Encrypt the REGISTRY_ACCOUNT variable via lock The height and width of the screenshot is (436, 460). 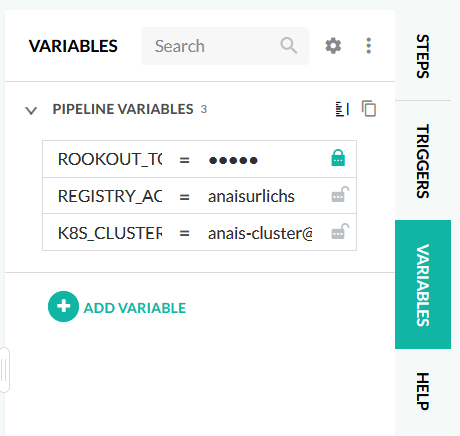[x=340, y=194]
